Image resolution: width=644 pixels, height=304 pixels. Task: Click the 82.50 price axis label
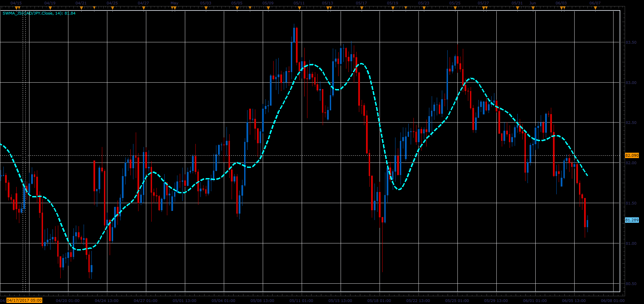[631, 123]
